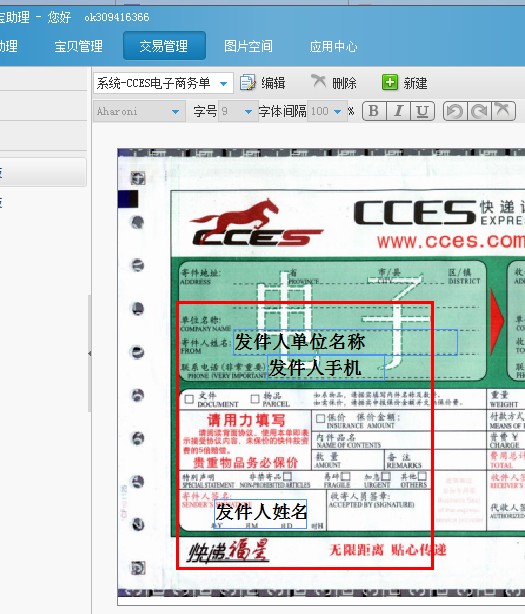
Task: Click the green 新建 plus icon
Action: coord(390,83)
